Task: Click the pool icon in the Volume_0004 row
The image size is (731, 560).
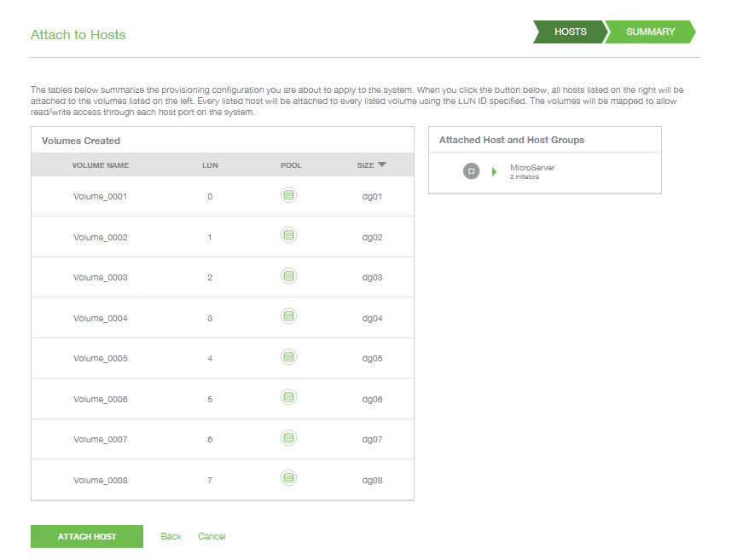Action: point(288,316)
